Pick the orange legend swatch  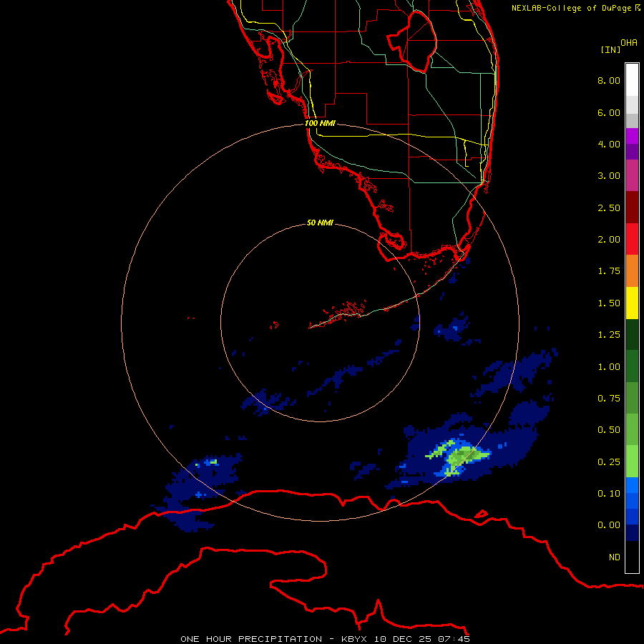(632, 271)
